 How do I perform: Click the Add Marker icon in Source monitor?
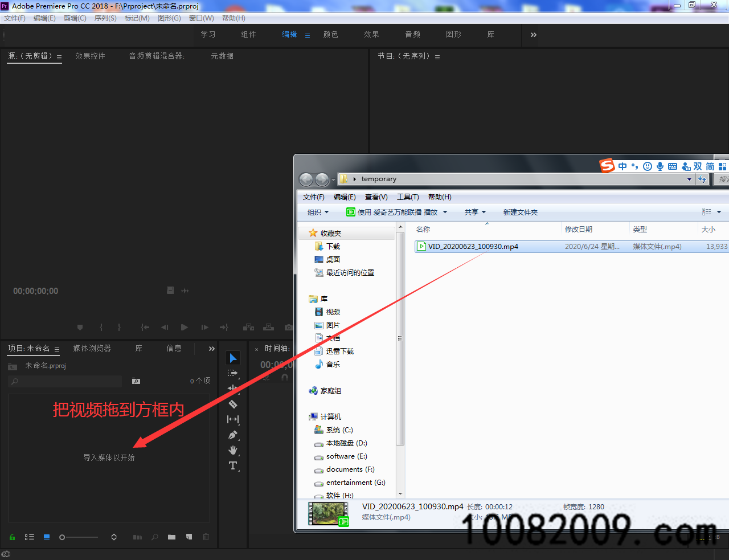(x=80, y=328)
